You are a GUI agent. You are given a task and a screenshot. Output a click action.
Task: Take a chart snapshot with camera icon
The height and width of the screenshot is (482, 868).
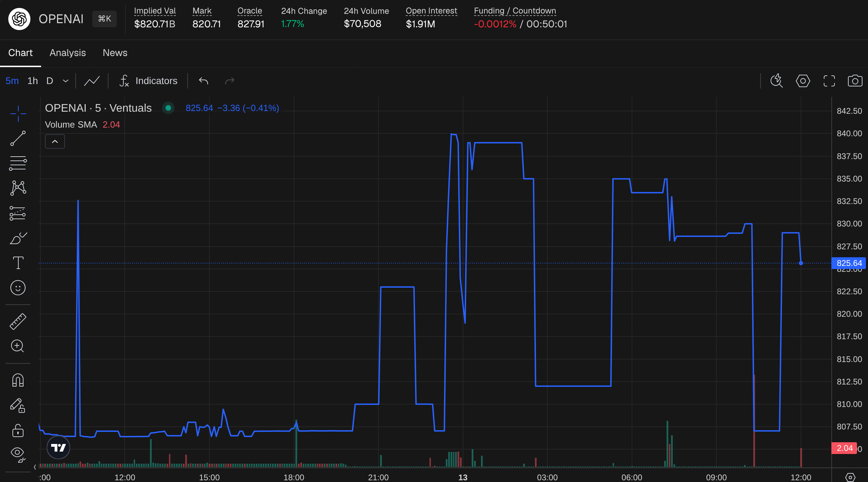click(855, 81)
